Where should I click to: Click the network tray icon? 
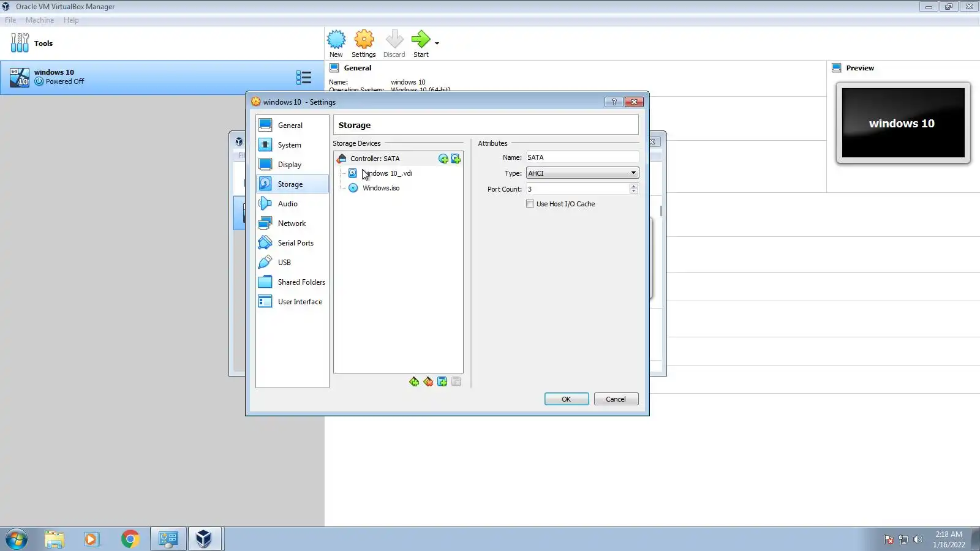click(x=903, y=539)
